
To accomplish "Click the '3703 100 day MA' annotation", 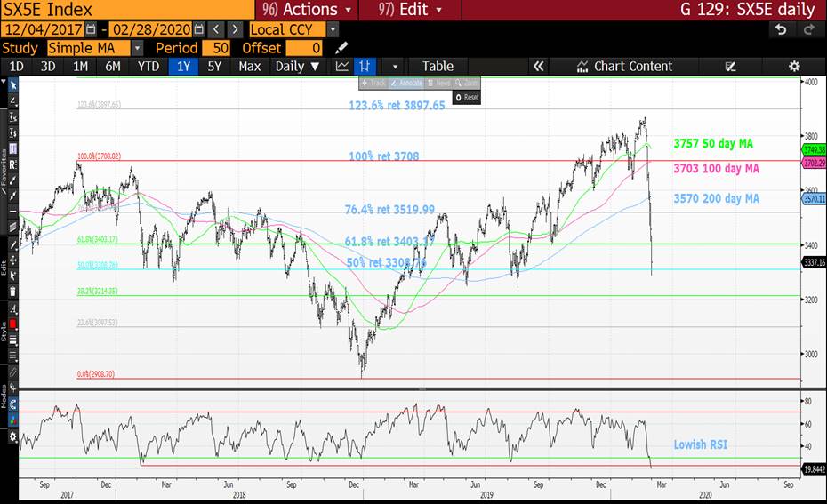I will point(716,169).
